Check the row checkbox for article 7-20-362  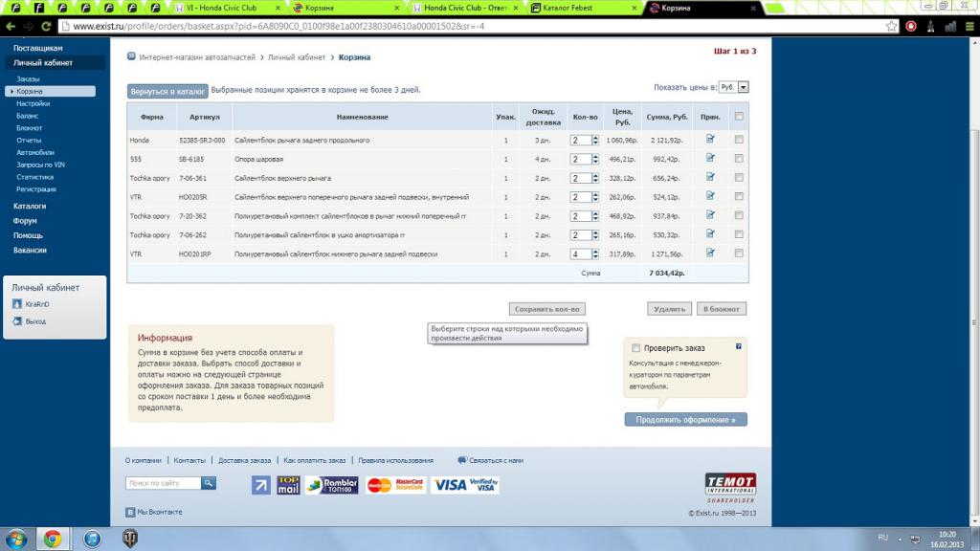point(739,215)
